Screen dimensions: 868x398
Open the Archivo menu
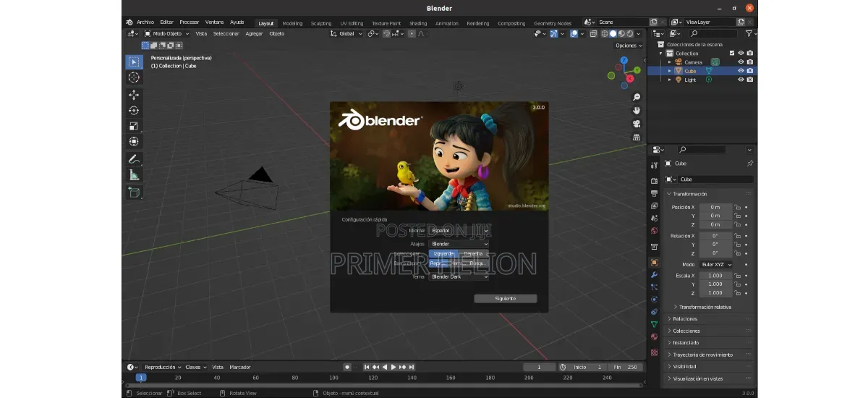click(145, 22)
